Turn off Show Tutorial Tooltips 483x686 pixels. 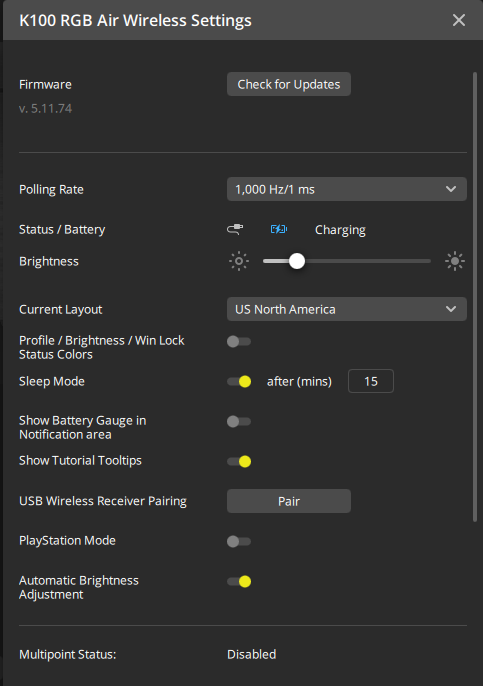[239, 461]
